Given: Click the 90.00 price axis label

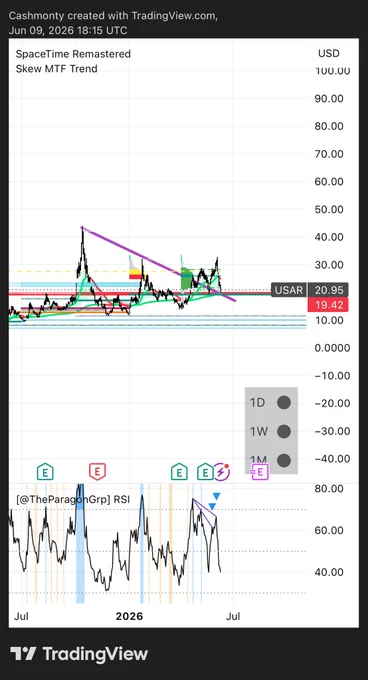Looking at the screenshot, I should pyautogui.click(x=329, y=98).
